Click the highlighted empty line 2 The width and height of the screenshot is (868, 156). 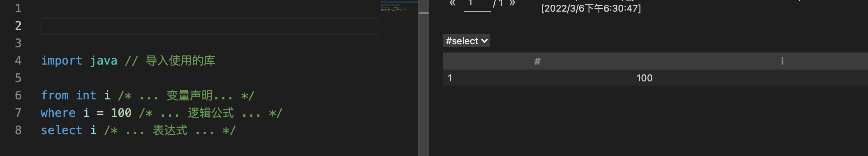point(210,26)
